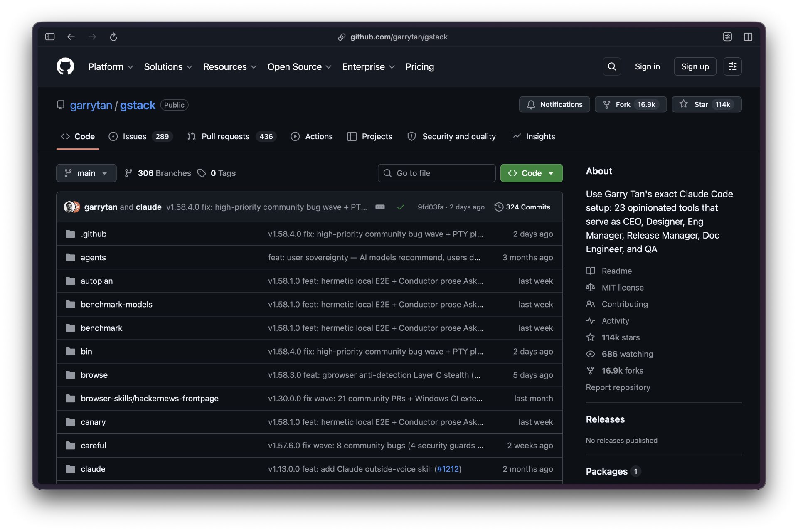Screen dimensions: 798x532
Task: Click the history clock icon by Commits
Action: (x=499, y=207)
